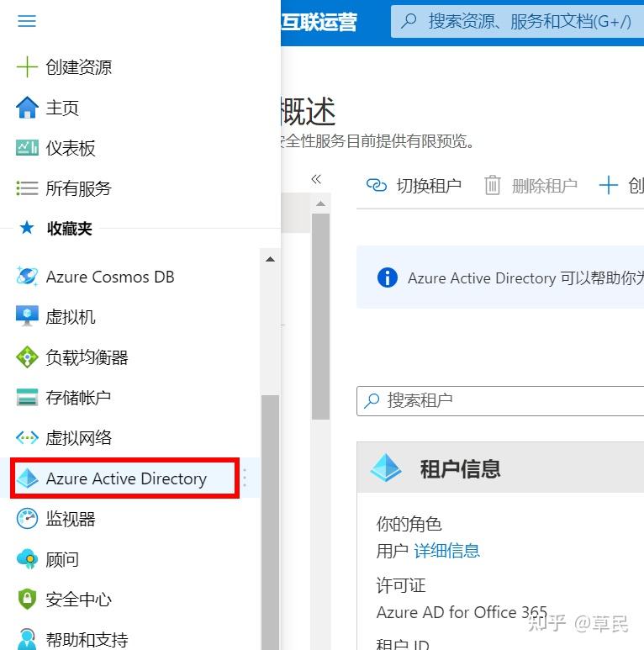This screenshot has height=650, width=644.
Task: Collapse the blade menu with double chevron
Action: [x=316, y=179]
